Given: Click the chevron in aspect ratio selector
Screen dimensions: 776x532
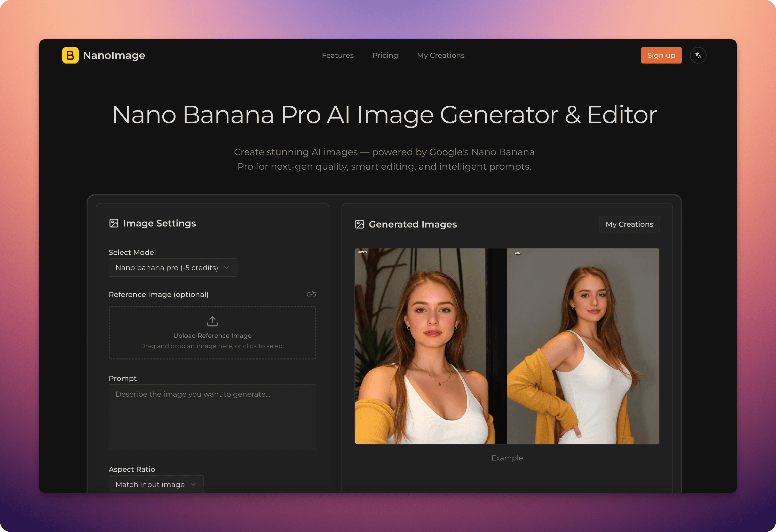Looking at the screenshot, I should (193, 484).
